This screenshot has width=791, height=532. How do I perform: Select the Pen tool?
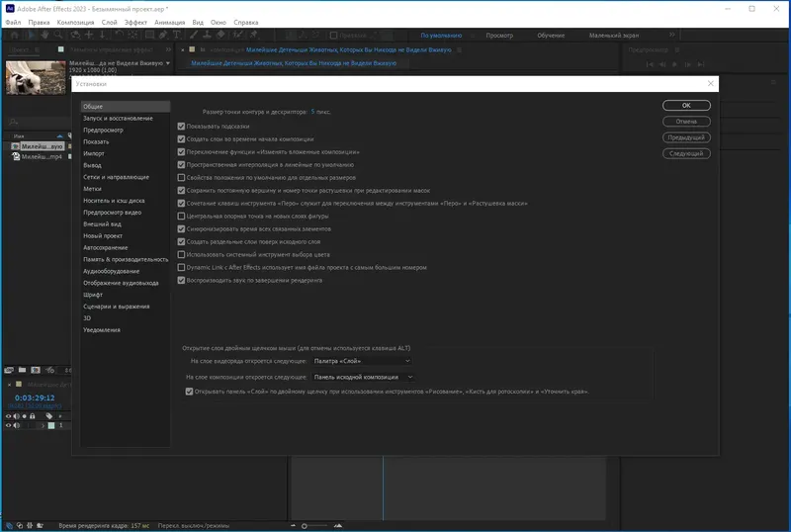pyautogui.click(x=163, y=35)
